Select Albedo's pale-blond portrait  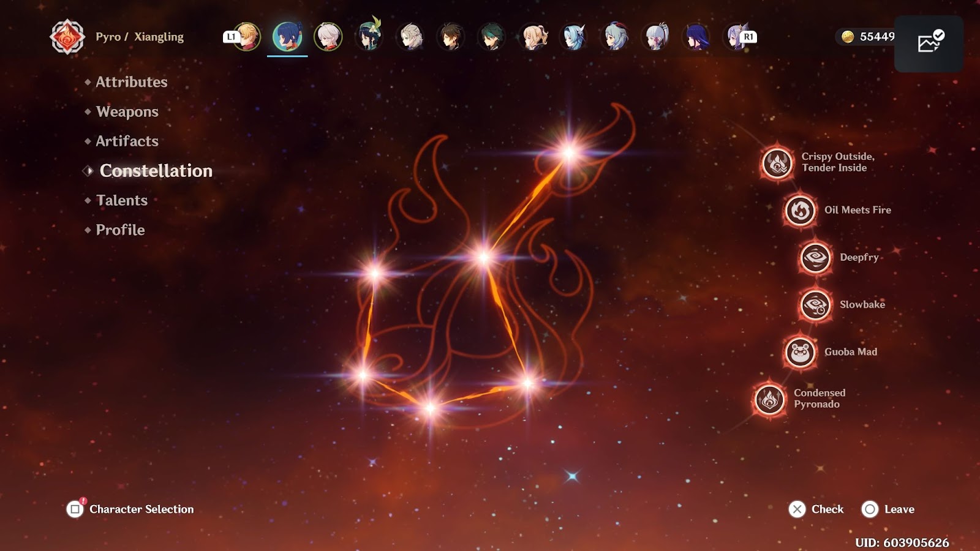[410, 37]
